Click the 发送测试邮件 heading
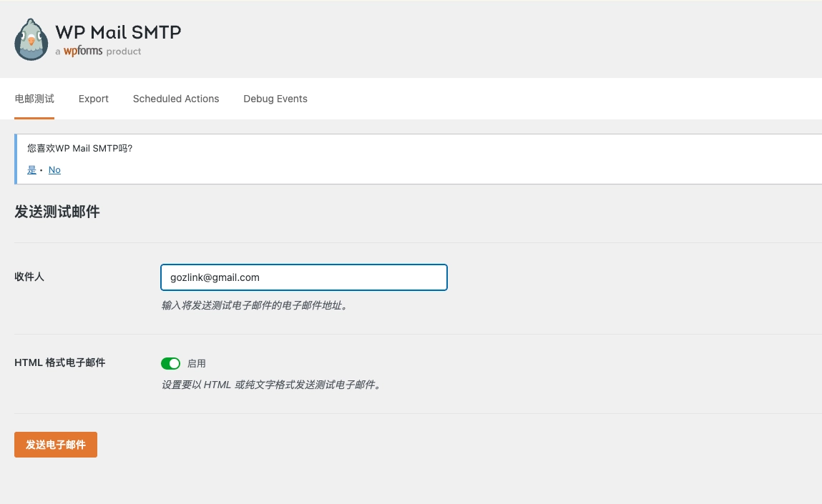Viewport: 822px width, 504px height. tap(57, 212)
